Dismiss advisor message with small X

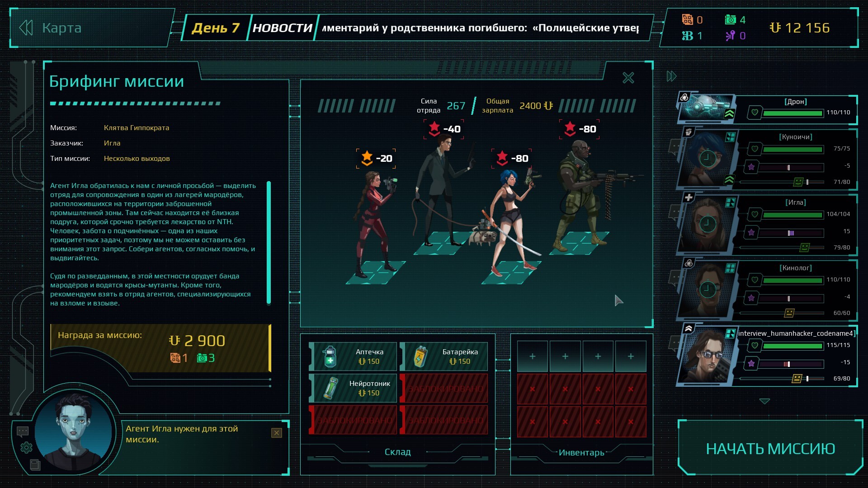tap(277, 433)
